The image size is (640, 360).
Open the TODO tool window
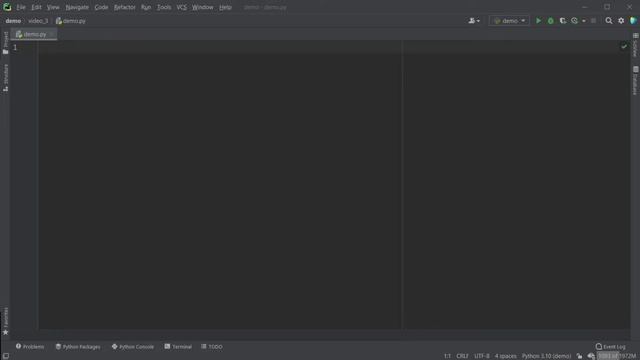point(212,347)
